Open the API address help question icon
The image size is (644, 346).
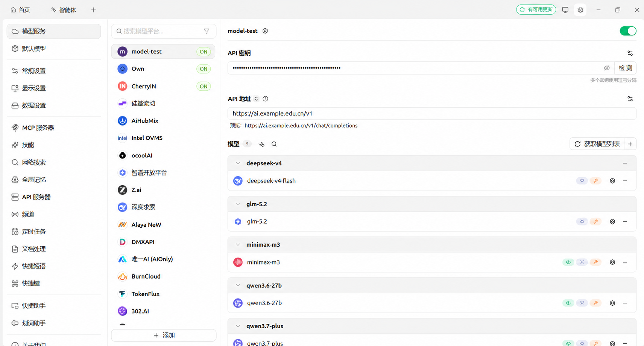[266, 99]
